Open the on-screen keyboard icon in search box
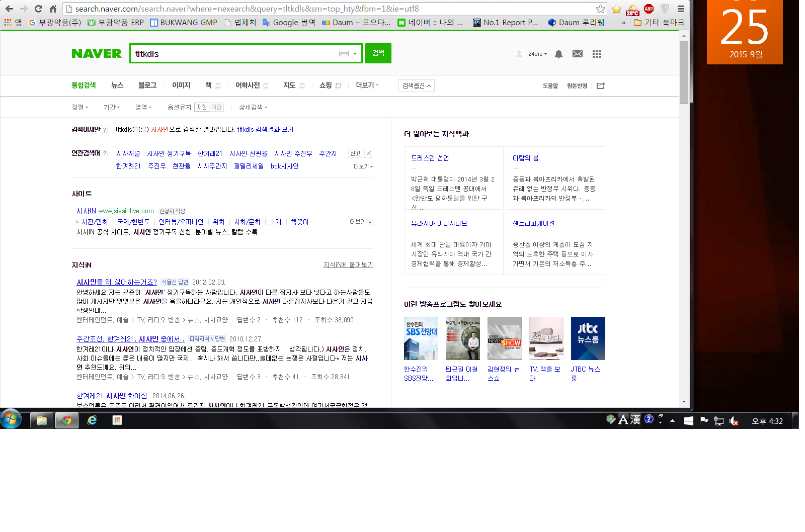This screenshot has height=532, width=805. (344, 54)
